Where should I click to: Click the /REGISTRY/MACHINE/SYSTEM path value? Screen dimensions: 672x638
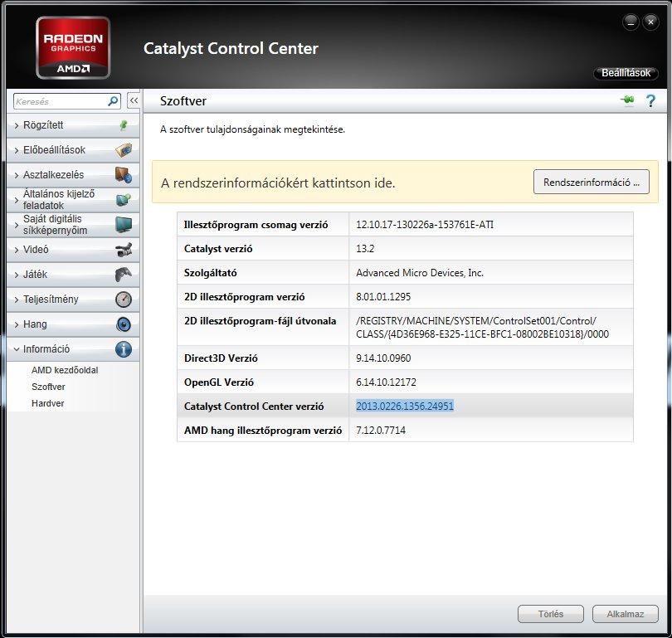click(x=482, y=328)
